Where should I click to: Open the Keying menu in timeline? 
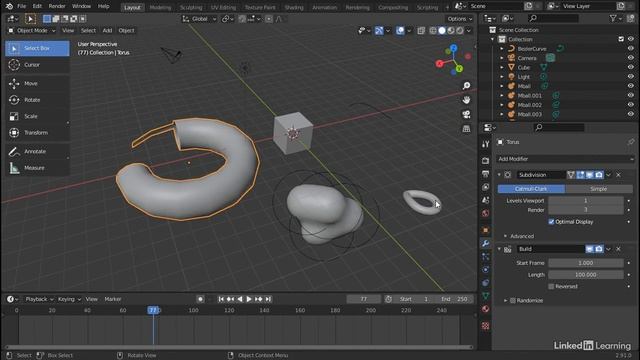tap(69, 299)
